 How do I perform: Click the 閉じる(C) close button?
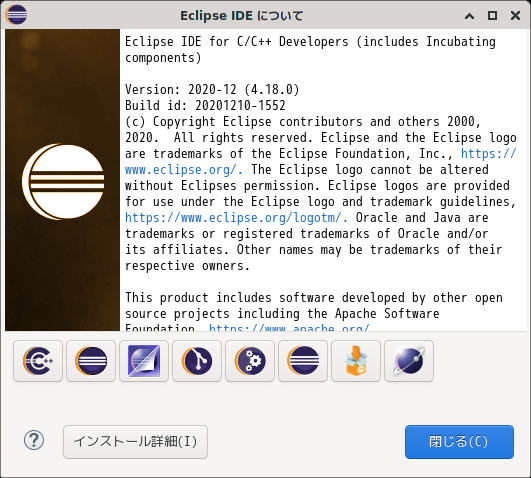[x=459, y=442]
